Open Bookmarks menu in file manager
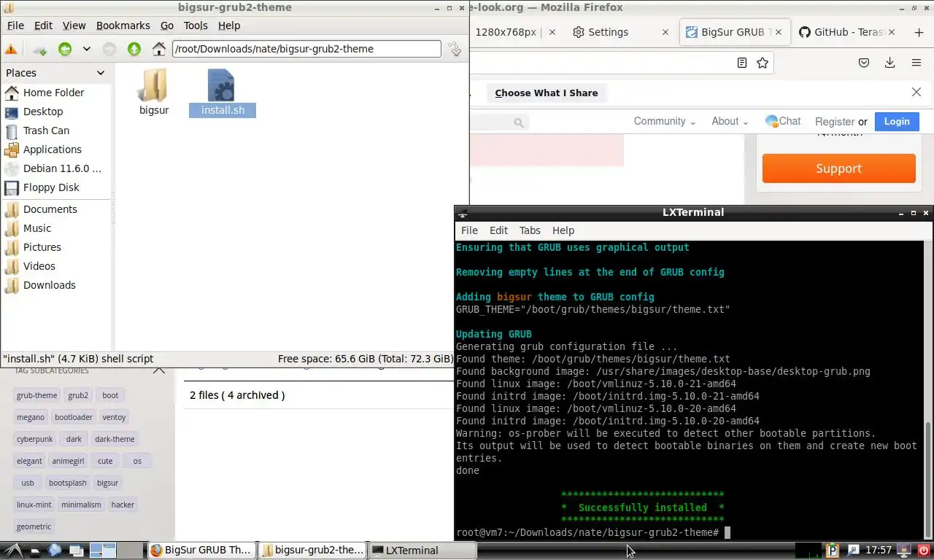Image resolution: width=934 pixels, height=560 pixels. click(x=123, y=25)
